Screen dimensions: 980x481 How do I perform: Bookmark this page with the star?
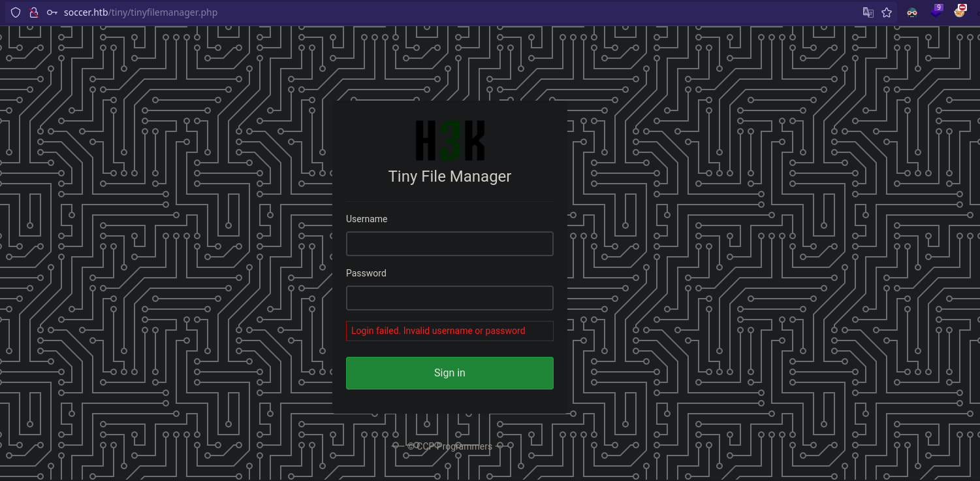[x=887, y=12]
